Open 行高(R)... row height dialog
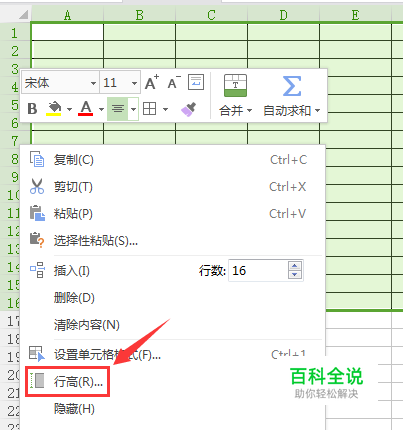403x430 pixels. pyautogui.click(x=173, y=382)
